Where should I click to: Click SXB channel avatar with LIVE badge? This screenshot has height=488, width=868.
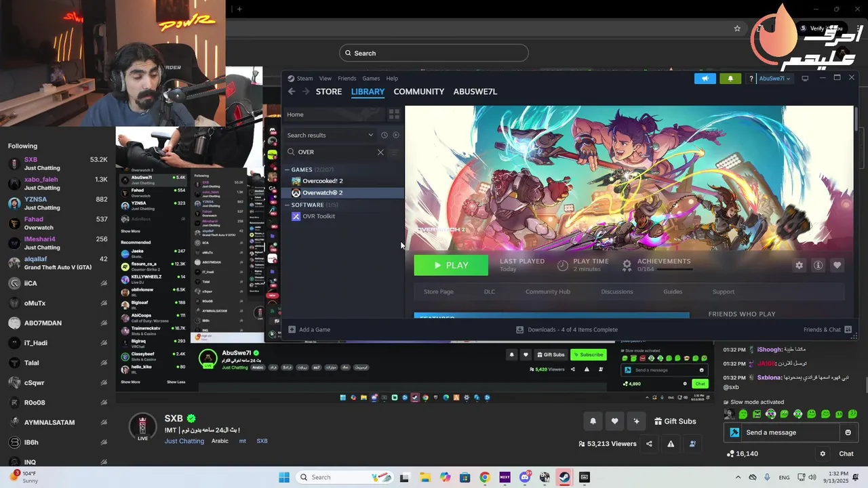[142, 427]
